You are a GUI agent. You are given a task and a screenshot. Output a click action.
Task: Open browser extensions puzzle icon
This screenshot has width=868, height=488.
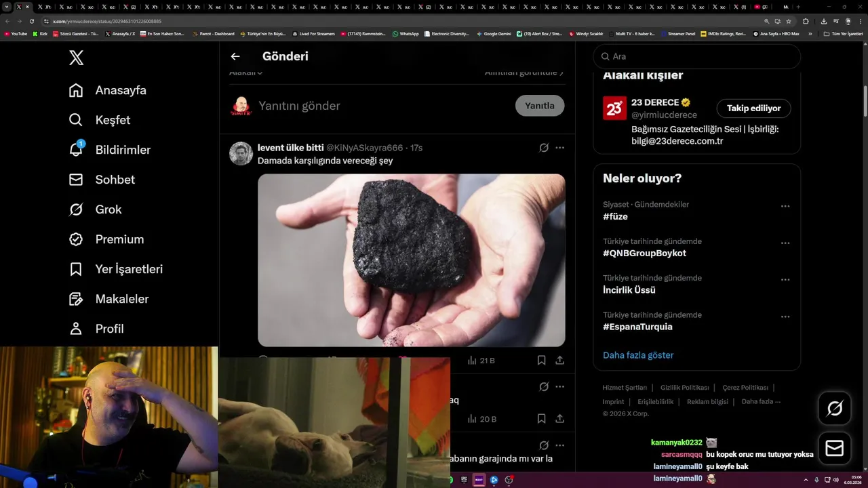point(806,21)
